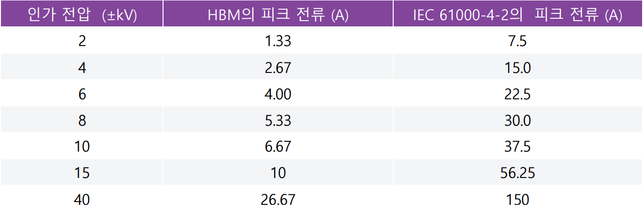644x213 pixels.
Task: Click the 인가 전압 (±kV) column header
Action: pos(82,15)
